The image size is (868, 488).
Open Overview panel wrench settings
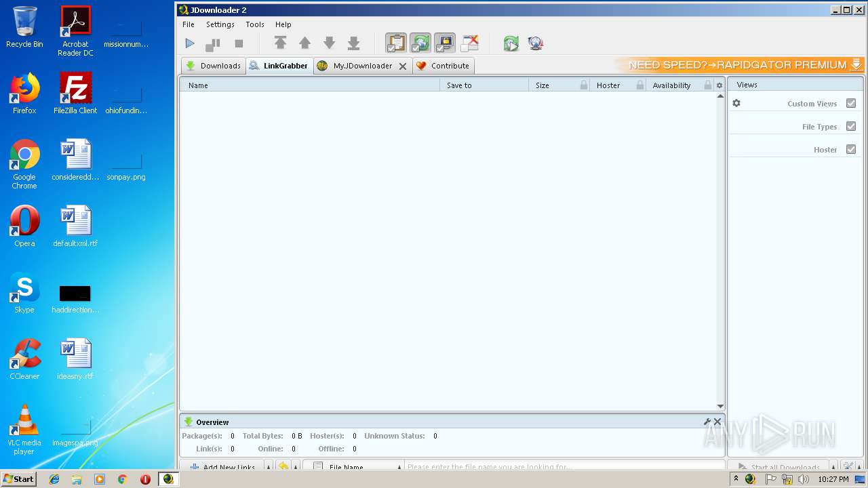(x=707, y=422)
